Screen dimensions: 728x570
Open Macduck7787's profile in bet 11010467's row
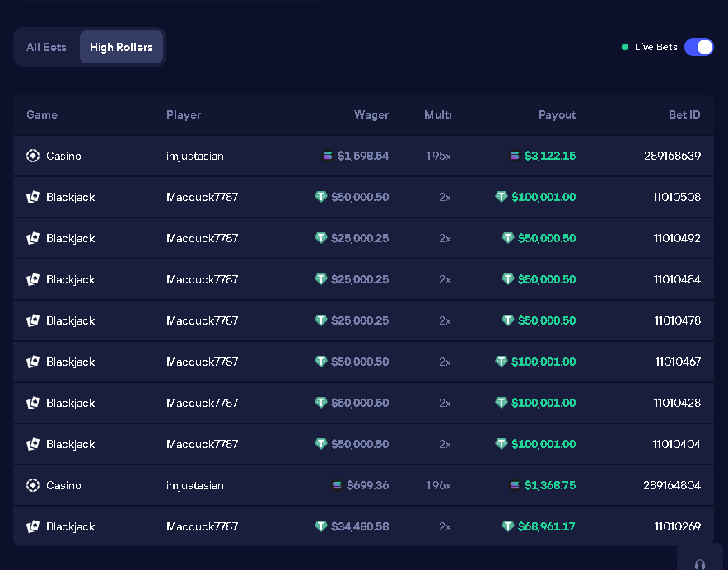coord(202,362)
